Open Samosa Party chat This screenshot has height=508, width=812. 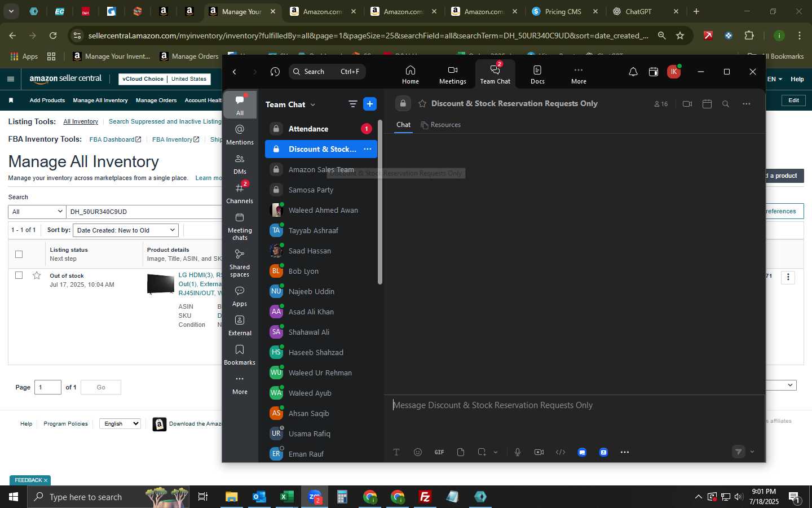(x=321, y=190)
